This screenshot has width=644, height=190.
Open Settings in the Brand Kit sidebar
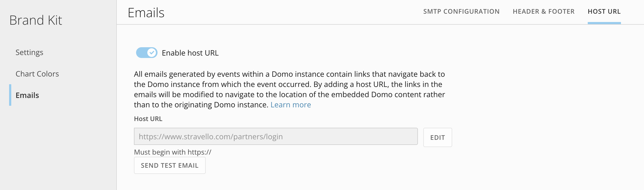[x=29, y=52]
